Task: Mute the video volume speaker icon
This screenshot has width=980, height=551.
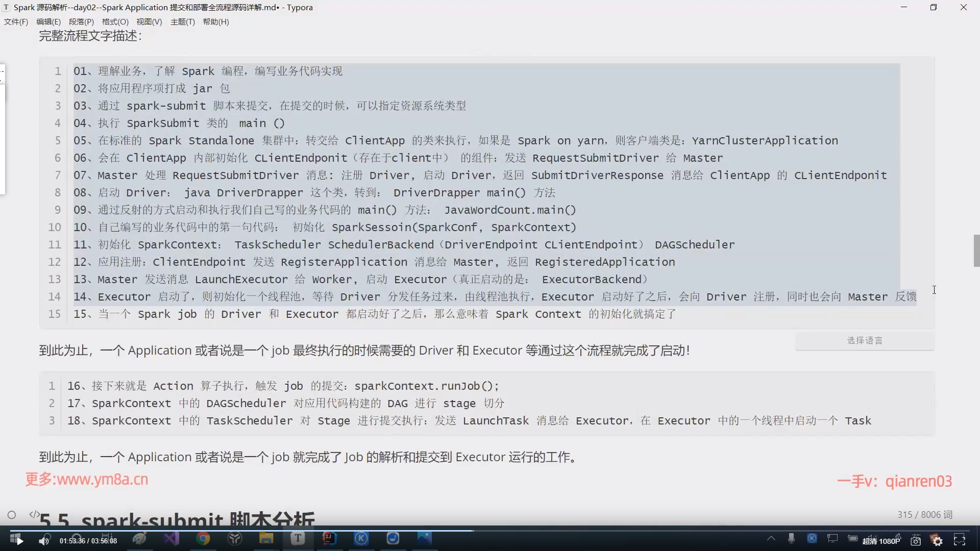Action: (44, 541)
